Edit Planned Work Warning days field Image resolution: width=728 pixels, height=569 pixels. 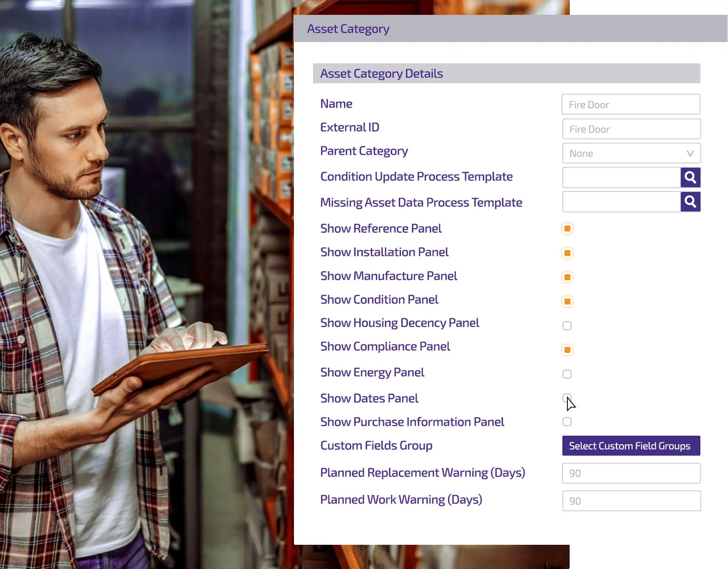tap(632, 501)
